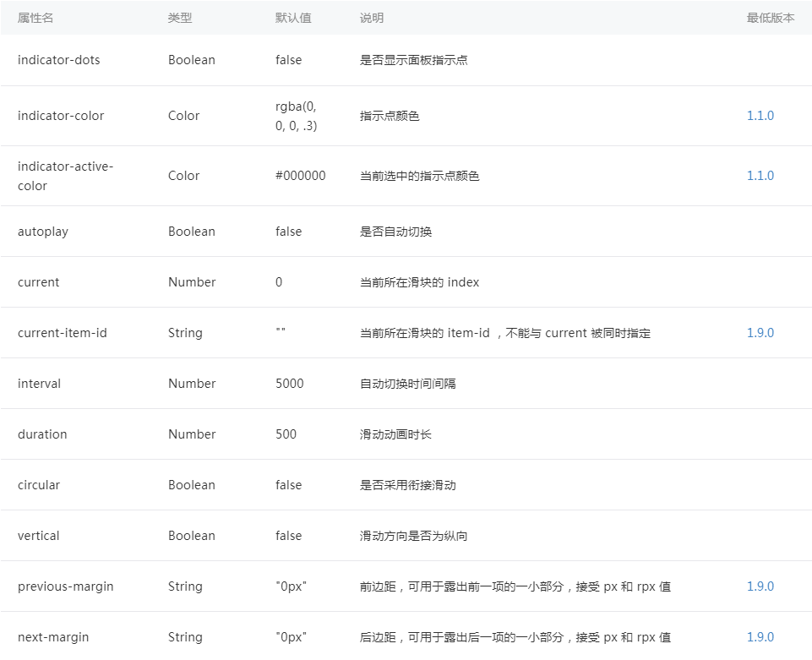812x660 pixels.
Task: Select the 属性名 column header
Action: coord(35,18)
